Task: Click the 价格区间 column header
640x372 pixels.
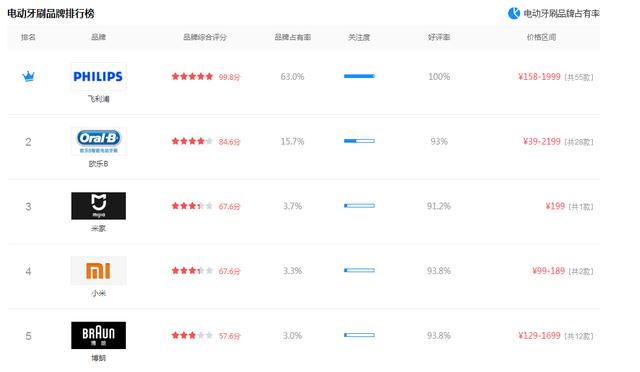Action: click(x=541, y=37)
